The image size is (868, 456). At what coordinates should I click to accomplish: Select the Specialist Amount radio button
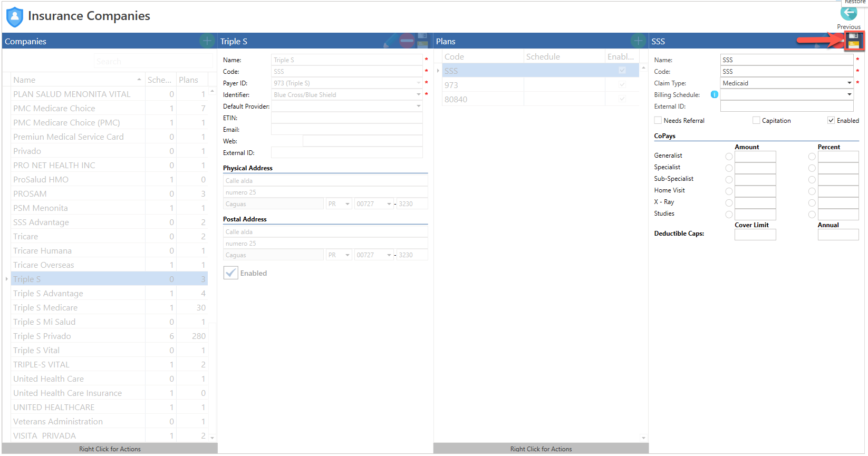pyautogui.click(x=729, y=168)
